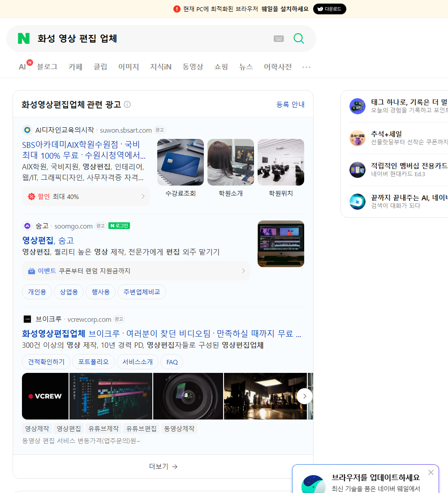Expand more tabs with ellipsis icon
The height and width of the screenshot is (493, 448).
pyautogui.click(x=306, y=67)
